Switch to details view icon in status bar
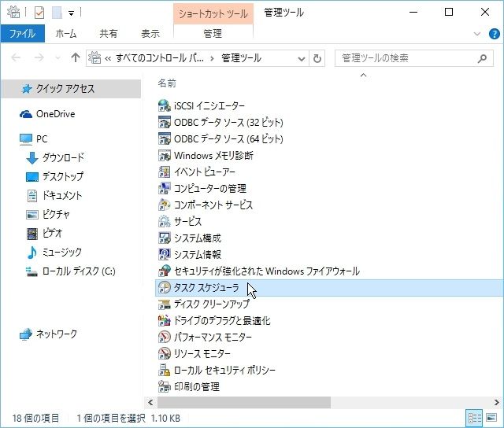 tap(474, 418)
